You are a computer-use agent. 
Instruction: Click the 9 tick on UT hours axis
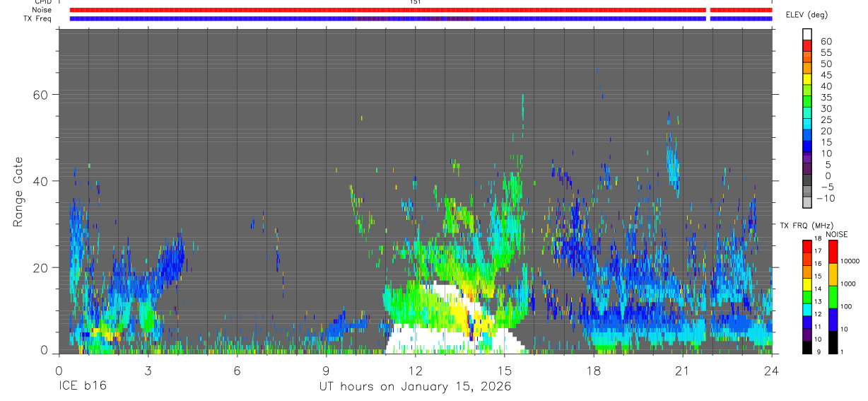click(326, 371)
